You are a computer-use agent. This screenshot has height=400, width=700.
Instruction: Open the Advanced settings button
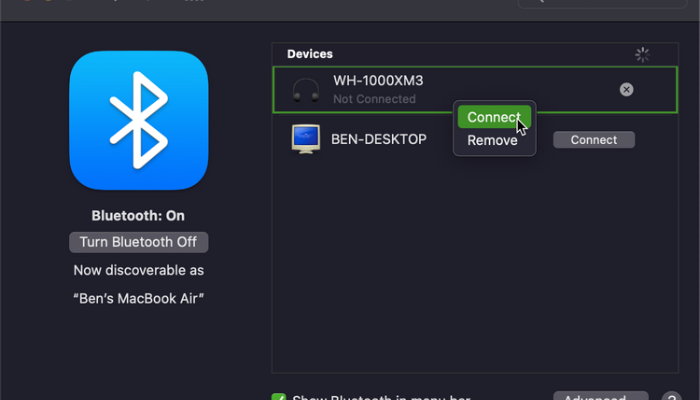(x=599, y=396)
